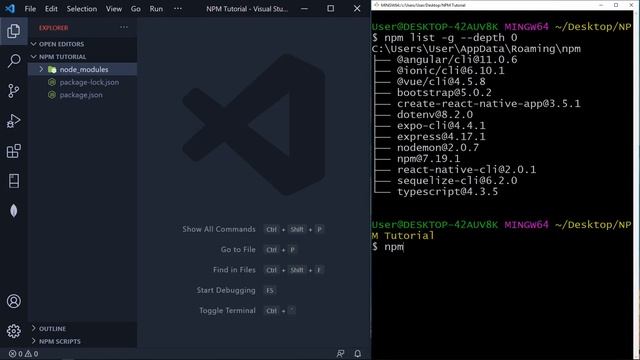Click sequelize-cli@6.2.0 in terminal output
The height and width of the screenshot is (360, 640).
tap(457, 181)
